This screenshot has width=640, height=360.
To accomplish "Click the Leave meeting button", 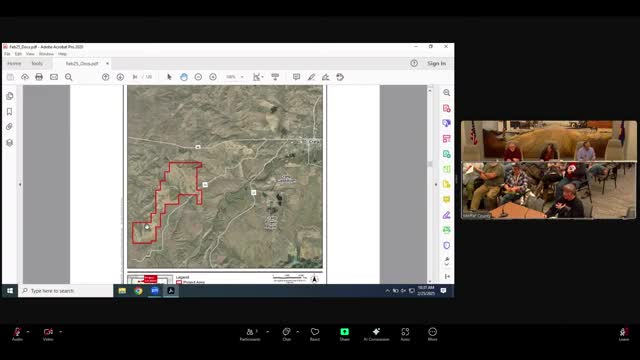I will pyautogui.click(x=624, y=333).
